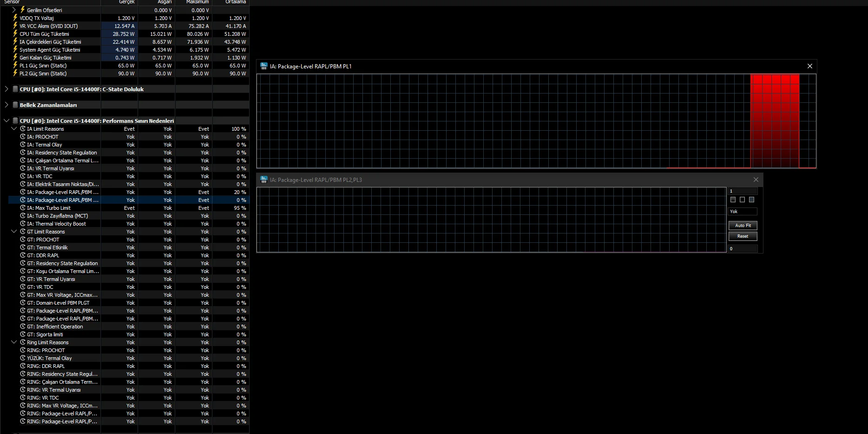
Task: Click the CPU Tüm Güç Tüketimi lightning icon
Action: tap(15, 33)
